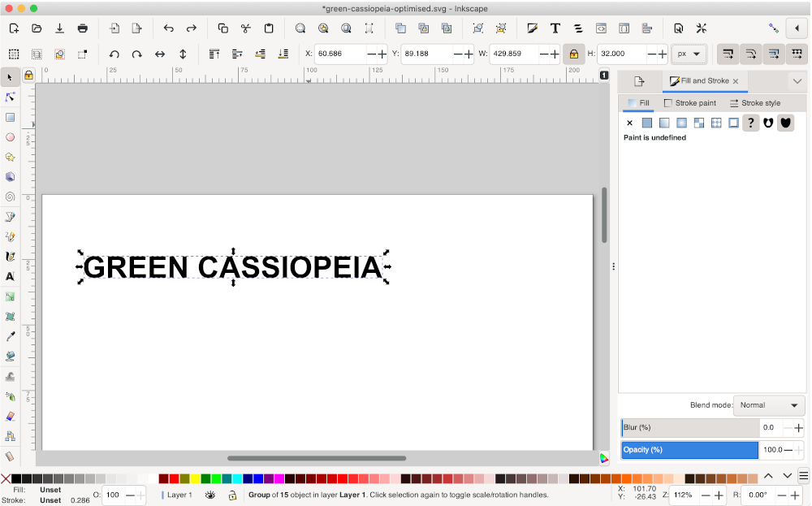The height and width of the screenshot is (506, 812).
Task: Set fill paint to undefined with question mark button
Action: click(751, 123)
